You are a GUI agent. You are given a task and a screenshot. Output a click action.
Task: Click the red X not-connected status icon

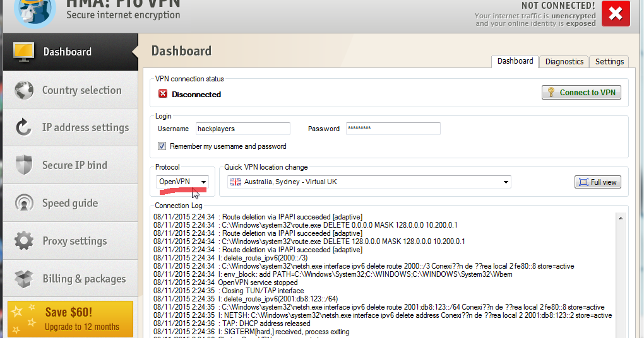tap(616, 13)
